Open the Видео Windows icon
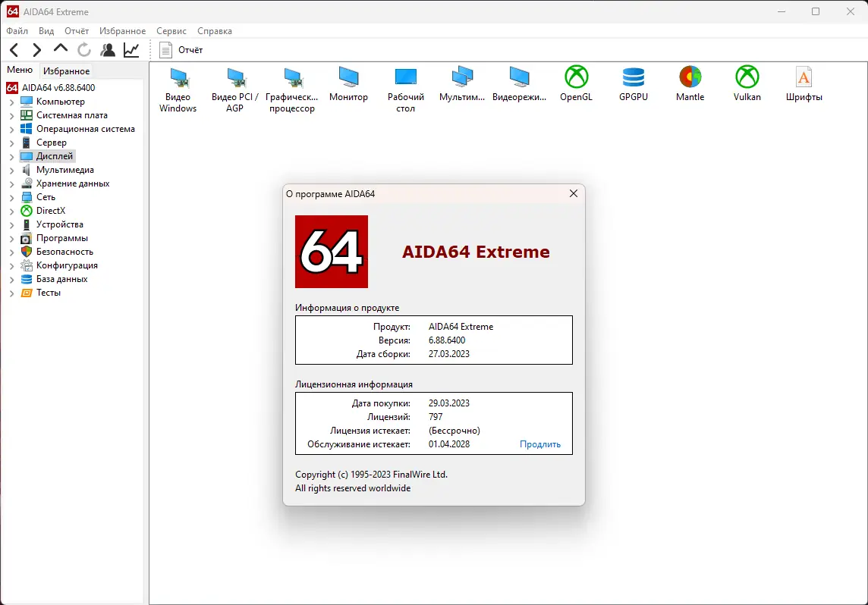The width and height of the screenshot is (868, 605). click(178, 89)
